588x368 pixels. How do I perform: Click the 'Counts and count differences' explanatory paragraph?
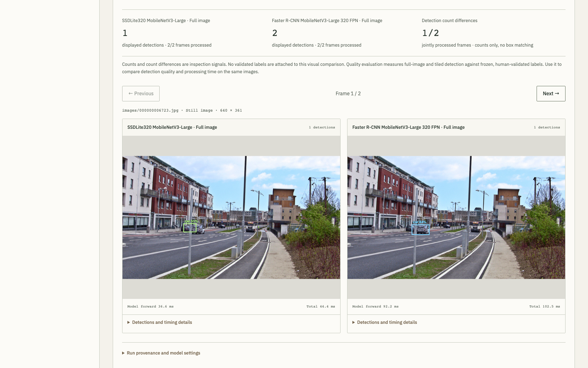(x=342, y=68)
